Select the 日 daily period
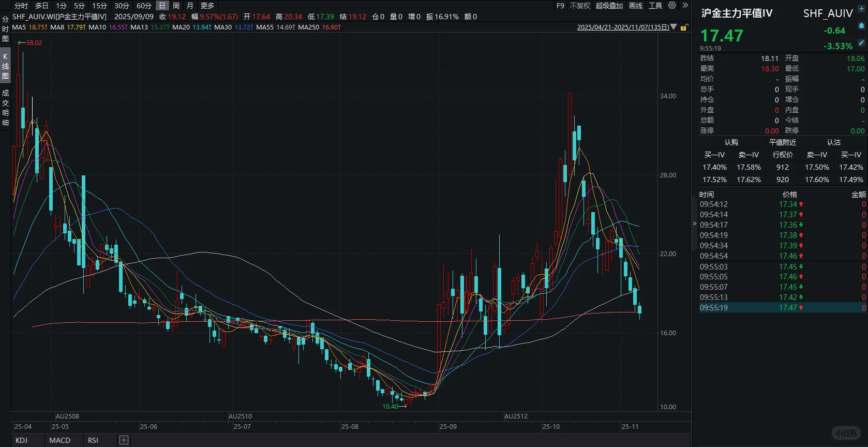This screenshot has width=868, height=447. pyautogui.click(x=162, y=6)
